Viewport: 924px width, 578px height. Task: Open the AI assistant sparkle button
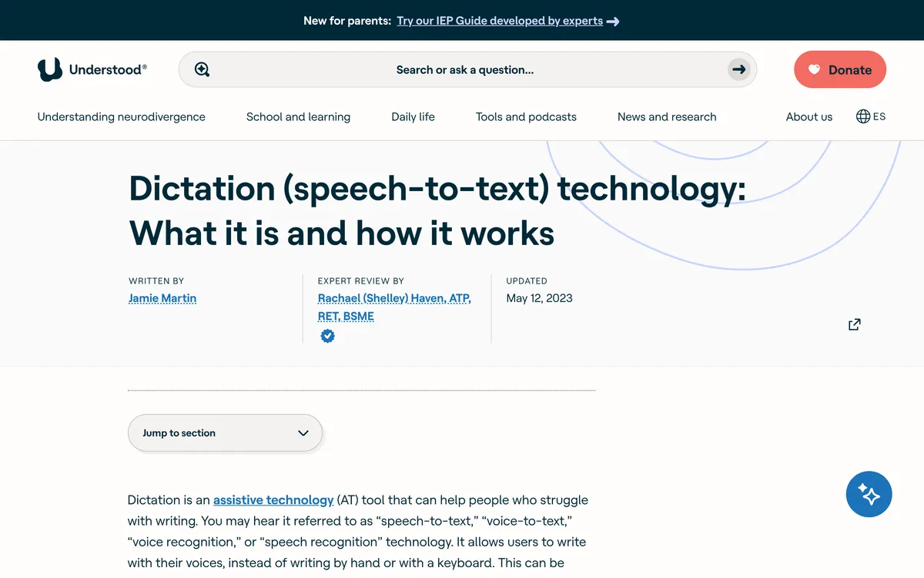[869, 493]
